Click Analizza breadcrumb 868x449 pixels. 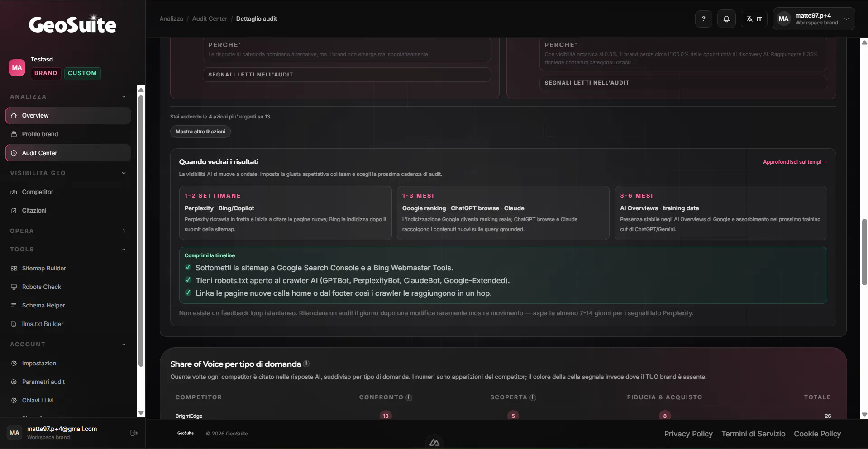(x=171, y=19)
